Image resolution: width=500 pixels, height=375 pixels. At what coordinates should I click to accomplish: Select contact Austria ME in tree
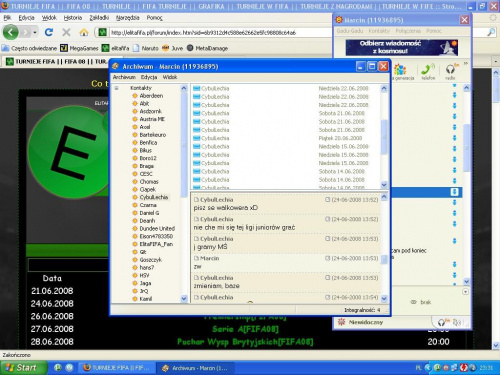[x=152, y=119]
